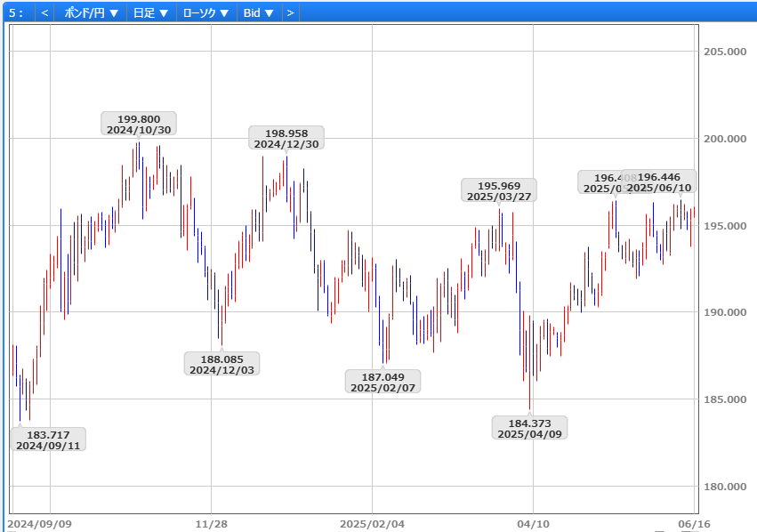The image size is (757, 532).
Task: Click the 11/28 date axis label
Action: 211,524
